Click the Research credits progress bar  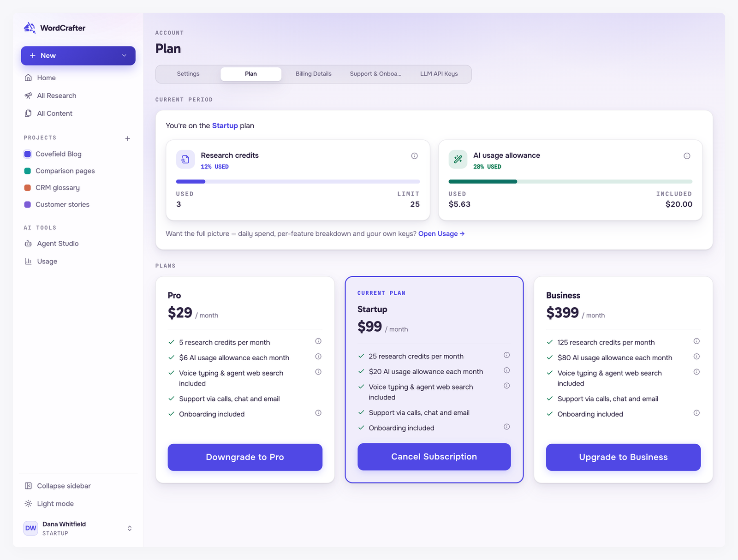298,182
